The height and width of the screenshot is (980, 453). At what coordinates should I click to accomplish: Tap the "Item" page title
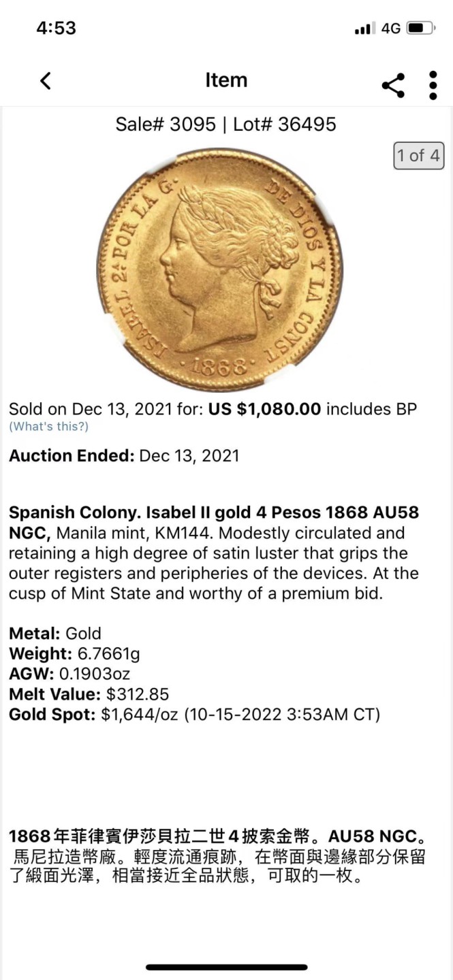click(x=226, y=80)
